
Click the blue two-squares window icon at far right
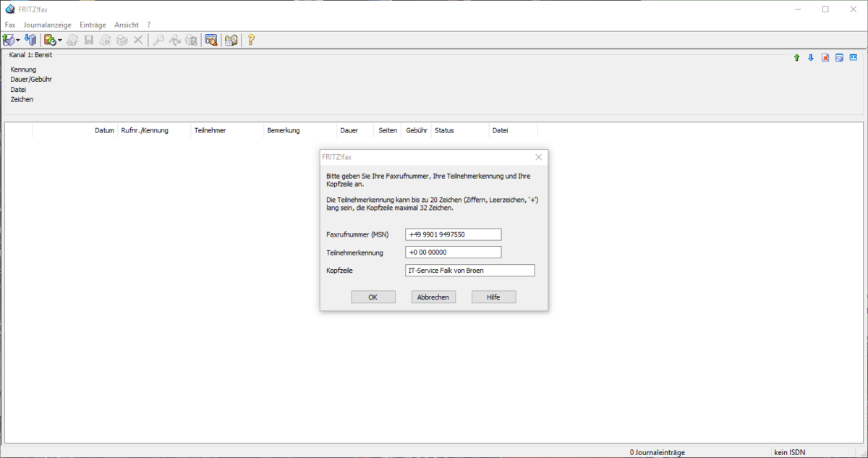(853, 57)
